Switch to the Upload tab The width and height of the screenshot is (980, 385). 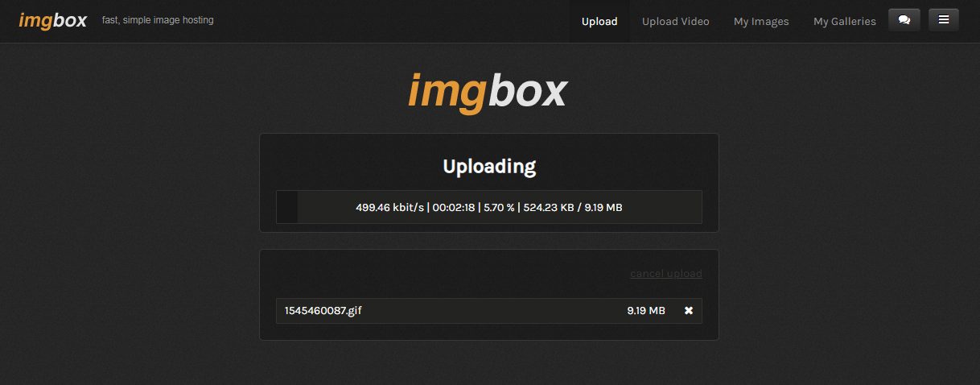pos(599,22)
